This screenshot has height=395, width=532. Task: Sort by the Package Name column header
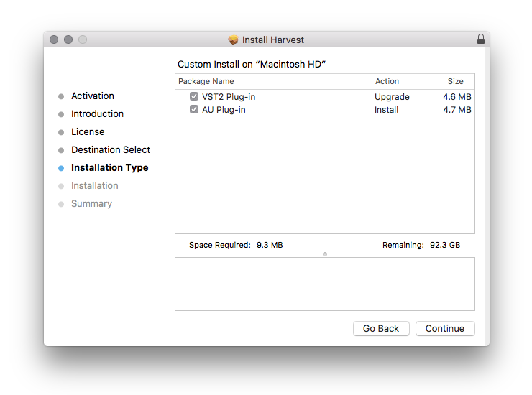tap(273, 81)
